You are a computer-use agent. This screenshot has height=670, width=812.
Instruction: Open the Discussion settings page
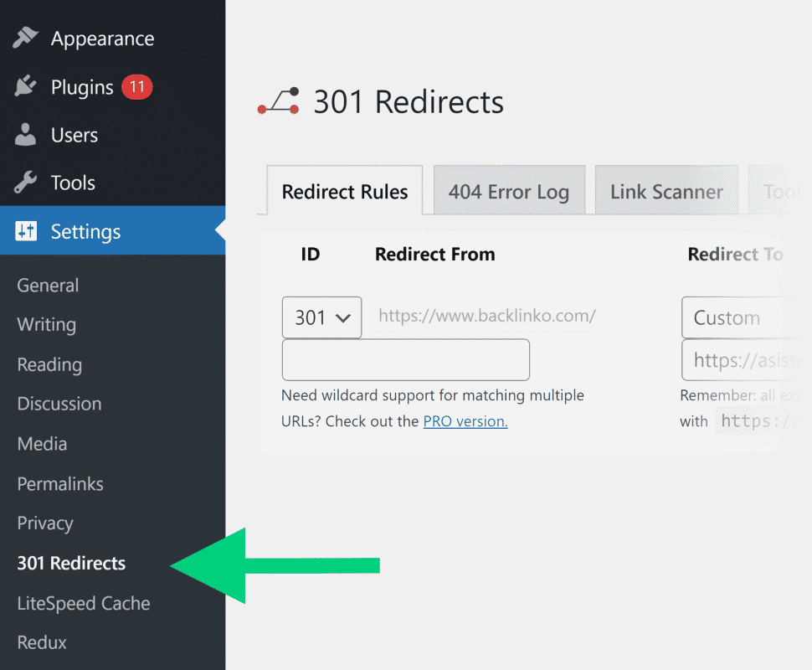[59, 404]
